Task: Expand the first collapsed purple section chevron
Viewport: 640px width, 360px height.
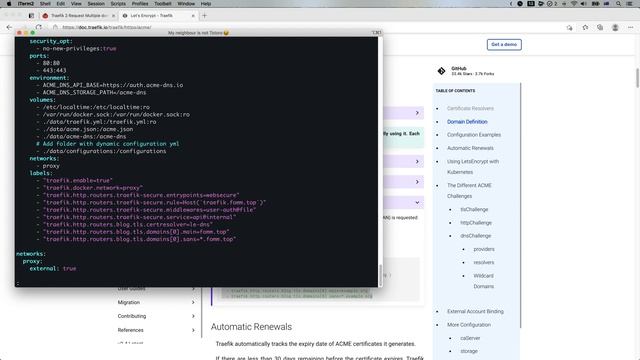Action: [x=417, y=113]
